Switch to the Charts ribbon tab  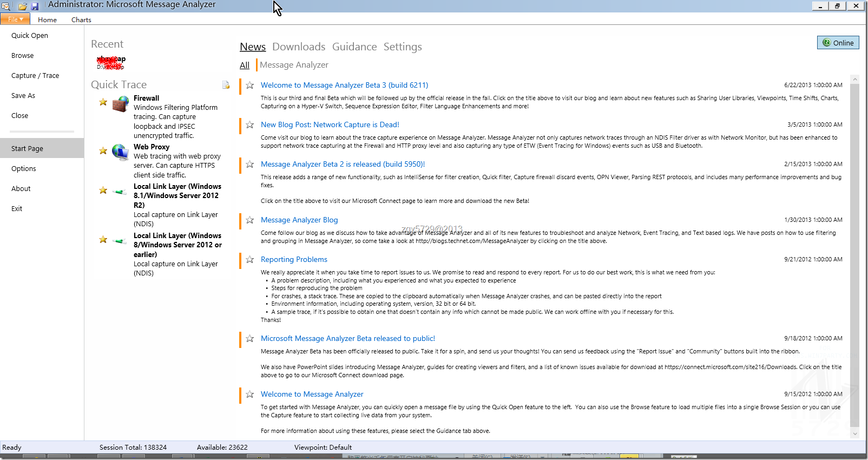point(81,19)
